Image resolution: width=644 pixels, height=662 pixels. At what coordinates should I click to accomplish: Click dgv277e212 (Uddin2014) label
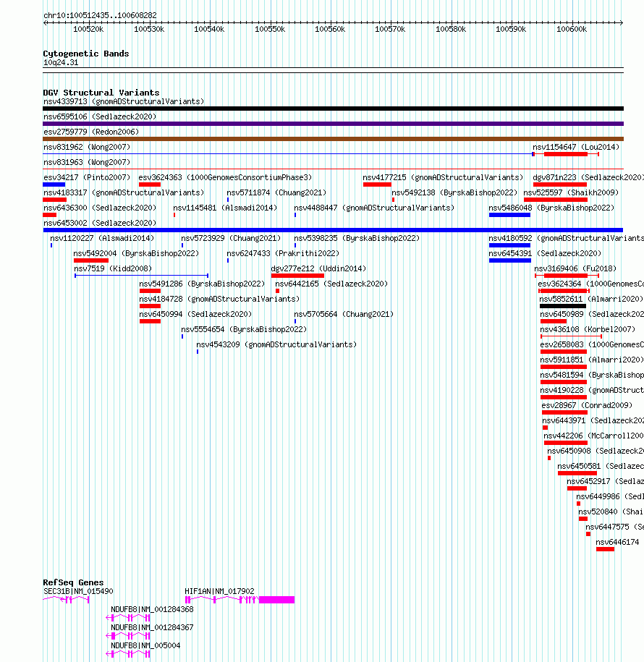(318, 268)
